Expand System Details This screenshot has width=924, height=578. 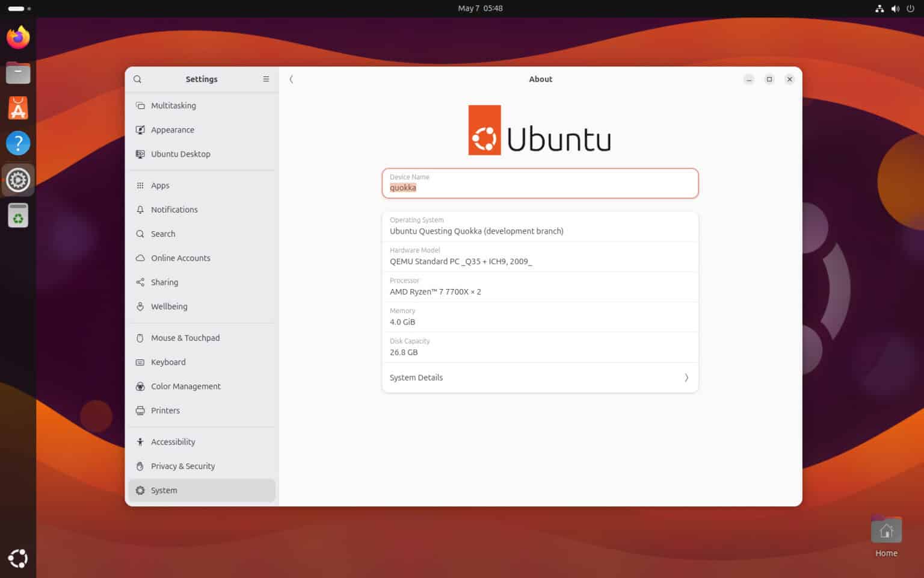click(540, 378)
